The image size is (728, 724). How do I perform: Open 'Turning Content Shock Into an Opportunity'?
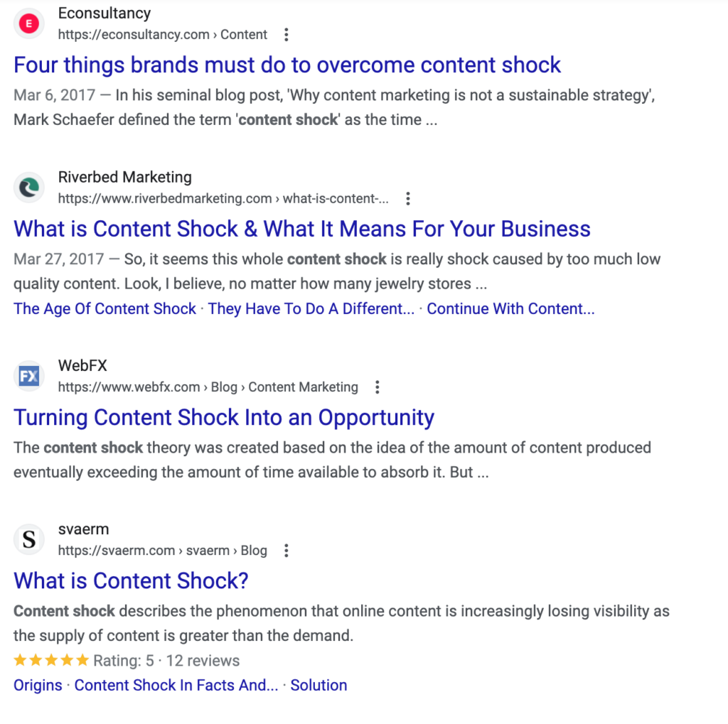tap(224, 418)
